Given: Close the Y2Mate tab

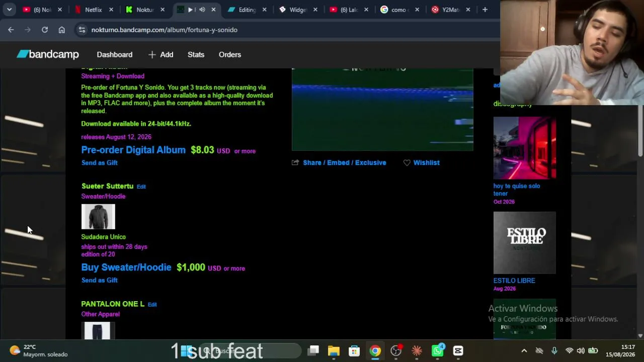Looking at the screenshot, I should [x=468, y=10].
